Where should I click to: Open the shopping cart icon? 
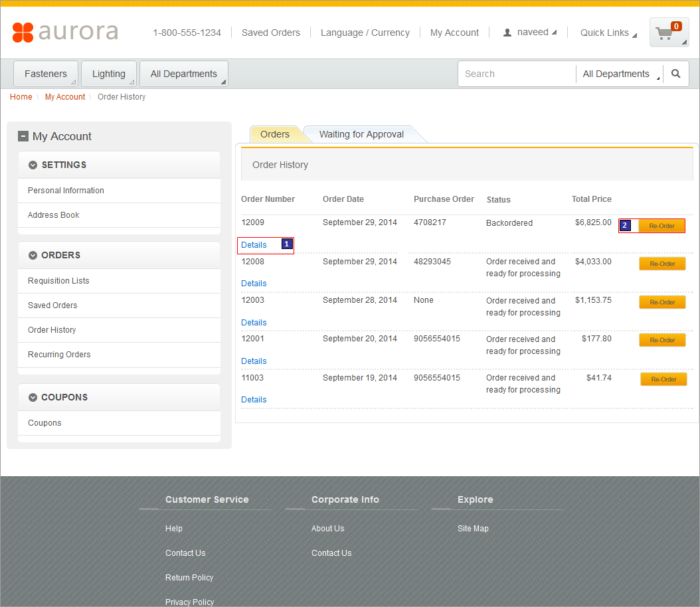[668, 33]
